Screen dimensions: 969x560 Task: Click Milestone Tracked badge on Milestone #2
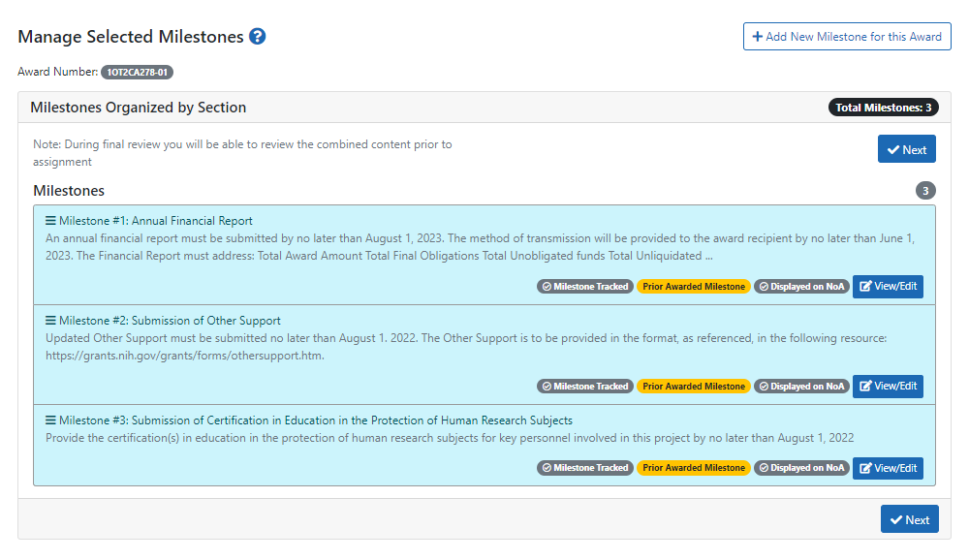(x=584, y=387)
